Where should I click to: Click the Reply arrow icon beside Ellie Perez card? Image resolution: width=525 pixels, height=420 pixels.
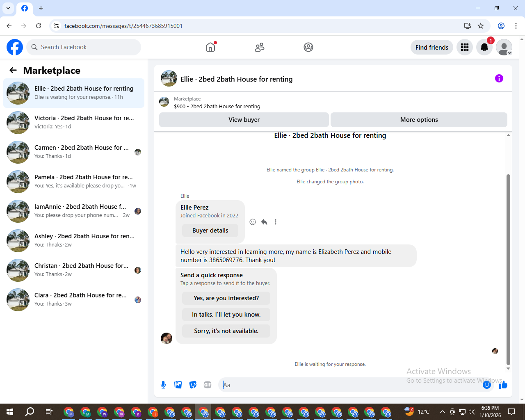264,222
